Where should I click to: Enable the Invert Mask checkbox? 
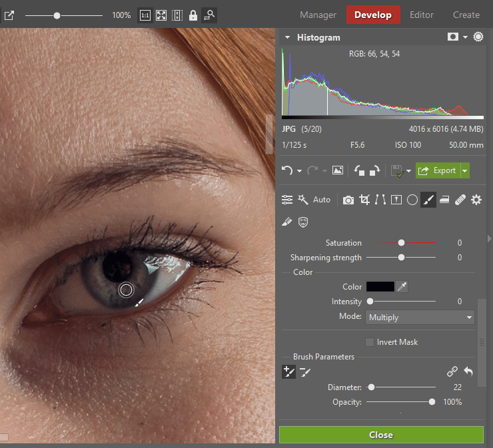tap(370, 342)
